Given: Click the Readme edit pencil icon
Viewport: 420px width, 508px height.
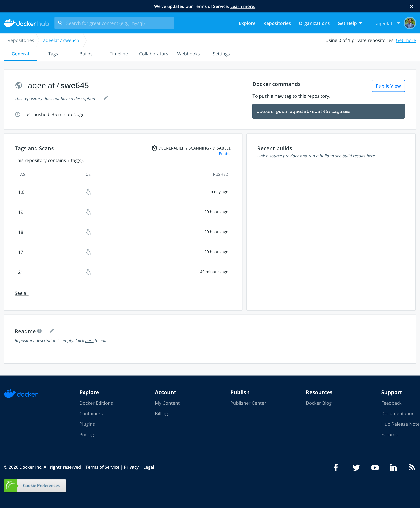Looking at the screenshot, I should (52, 331).
